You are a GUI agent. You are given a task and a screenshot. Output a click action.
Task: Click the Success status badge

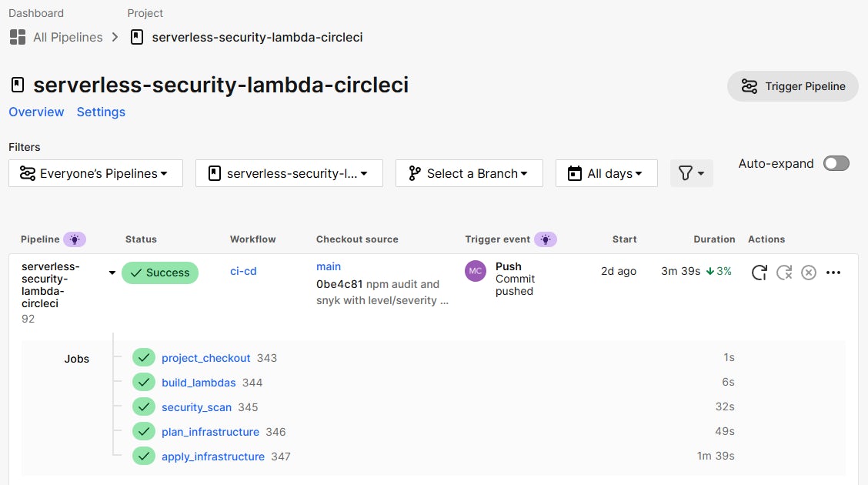point(160,273)
